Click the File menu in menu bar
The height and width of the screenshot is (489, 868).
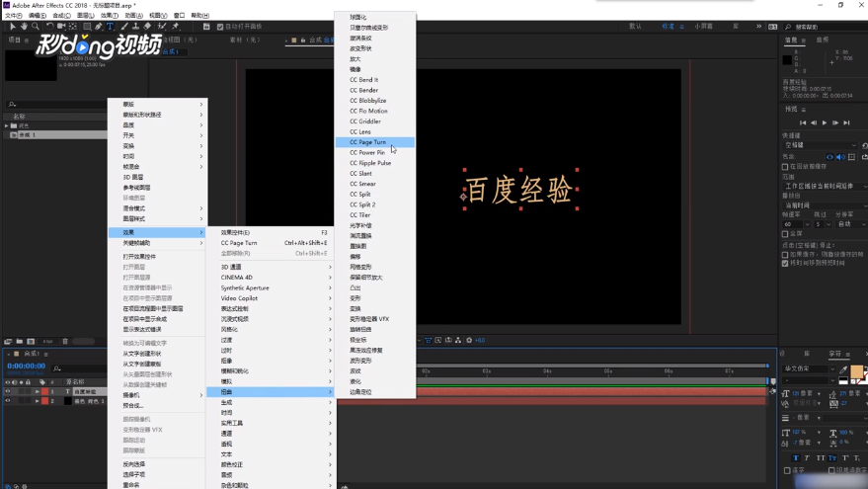(x=13, y=16)
